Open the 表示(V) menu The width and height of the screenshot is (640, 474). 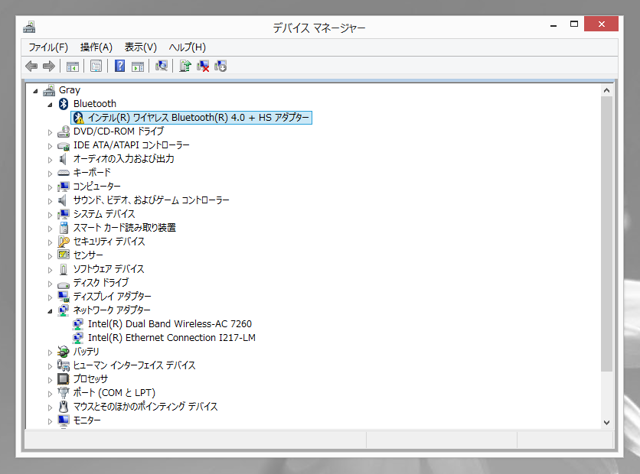coord(140,47)
